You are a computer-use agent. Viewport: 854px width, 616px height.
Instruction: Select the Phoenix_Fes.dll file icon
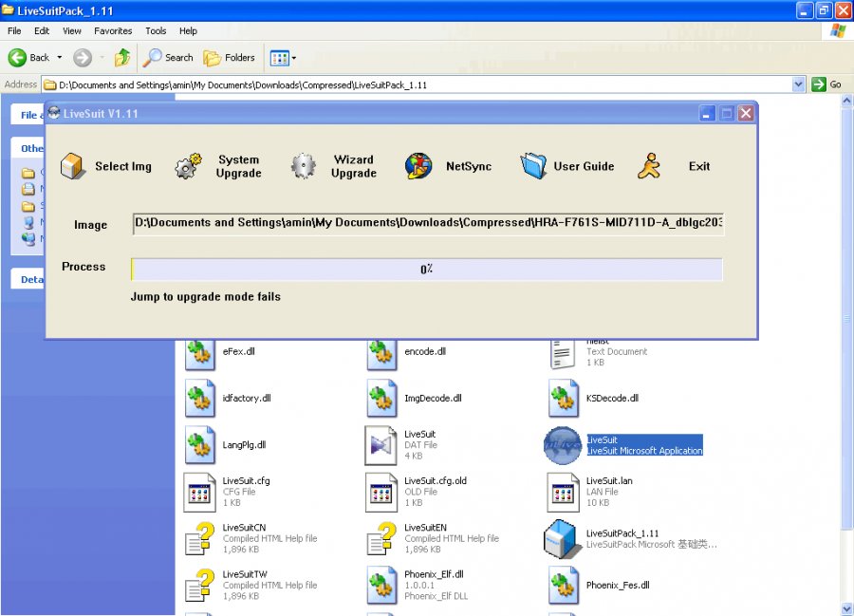(564, 586)
